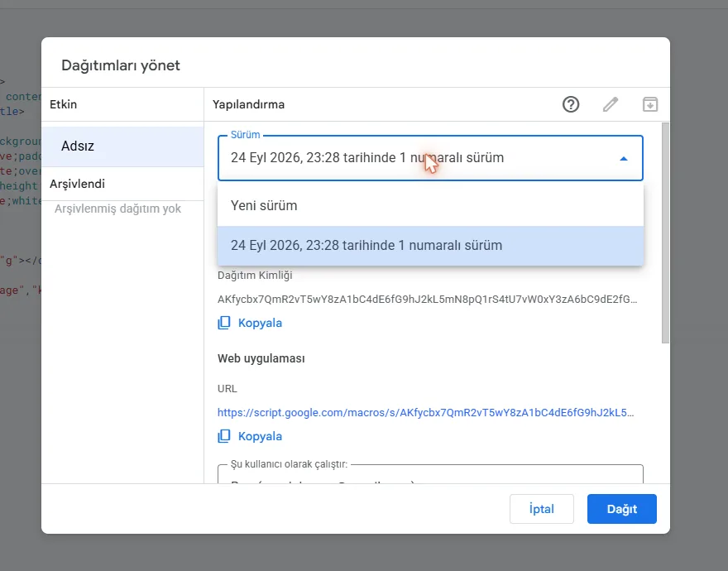Click the archive deployment icon
This screenshot has height=571, width=728.
pos(650,104)
